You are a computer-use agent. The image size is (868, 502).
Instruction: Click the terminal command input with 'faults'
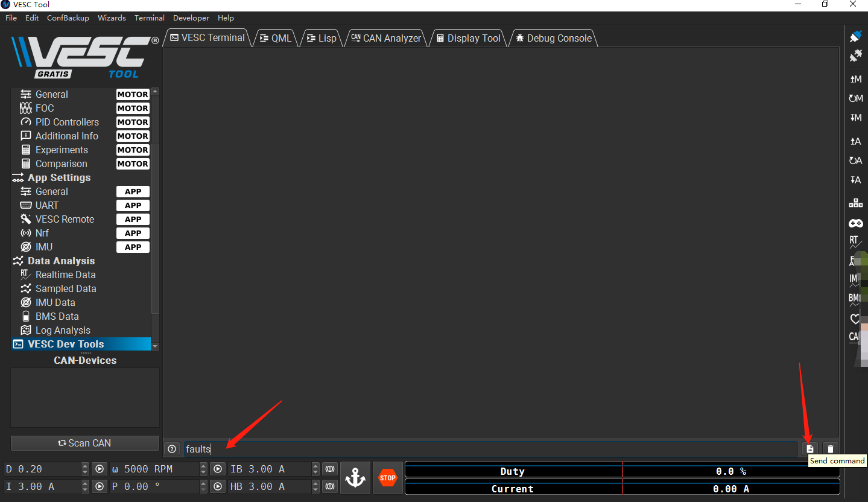(490, 449)
